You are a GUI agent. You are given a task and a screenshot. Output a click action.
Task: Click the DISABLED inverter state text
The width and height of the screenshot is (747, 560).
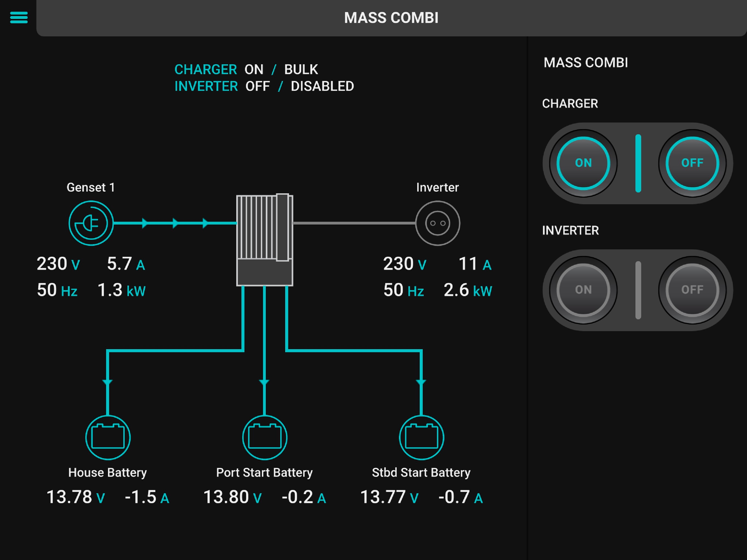[322, 86]
